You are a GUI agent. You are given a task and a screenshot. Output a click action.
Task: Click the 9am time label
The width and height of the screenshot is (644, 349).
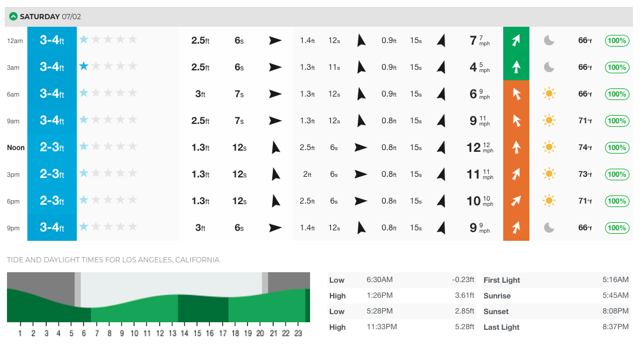(13, 121)
